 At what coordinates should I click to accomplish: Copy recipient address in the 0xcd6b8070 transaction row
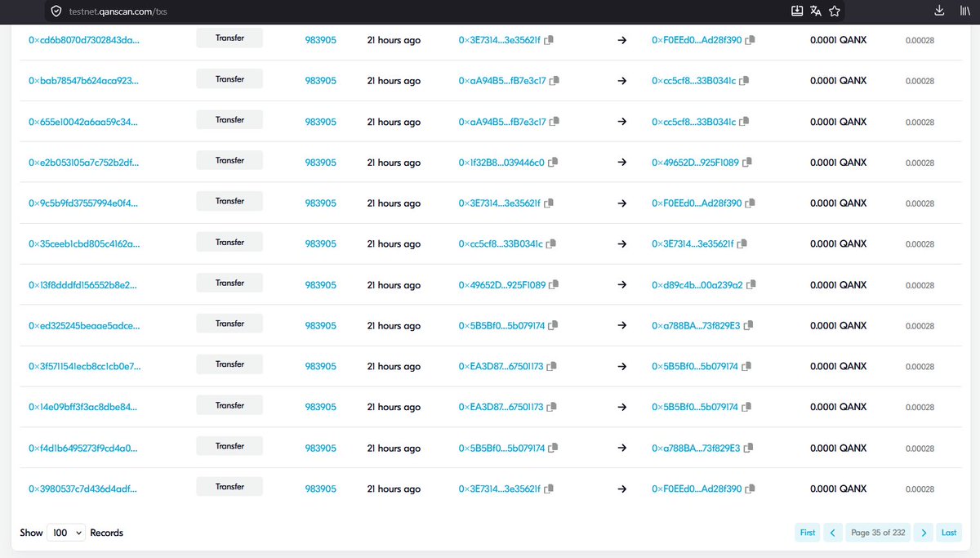pos(750,40)
